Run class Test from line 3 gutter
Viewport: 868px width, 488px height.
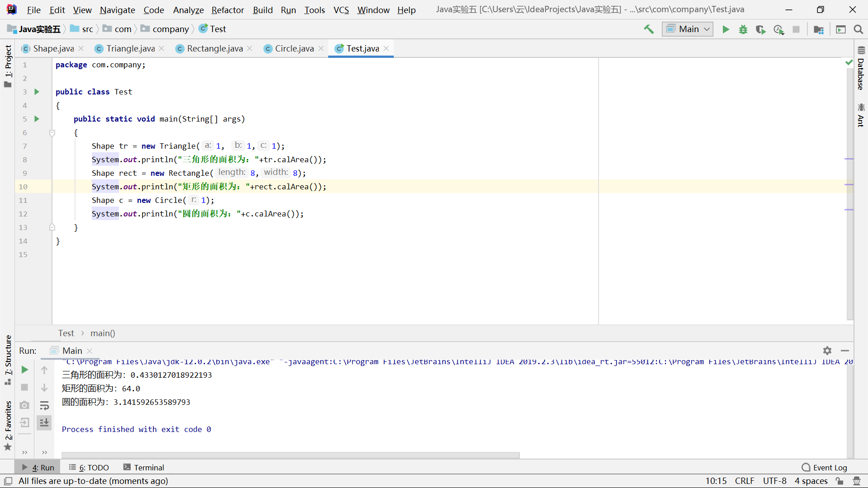37,92
